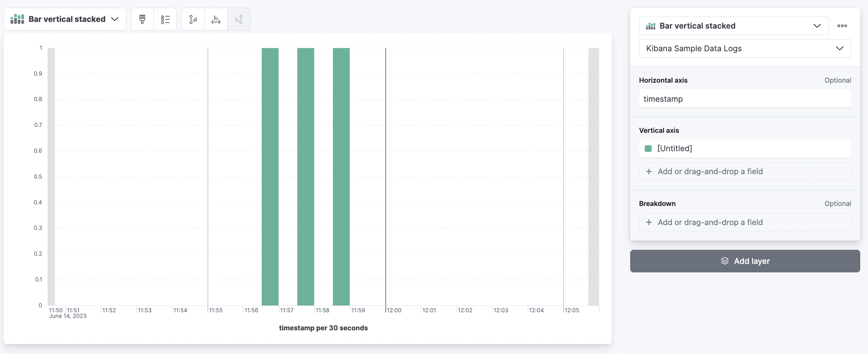Open the Kibana Sample Data Logs data view dropdown
868x354 pixels.
745,48
